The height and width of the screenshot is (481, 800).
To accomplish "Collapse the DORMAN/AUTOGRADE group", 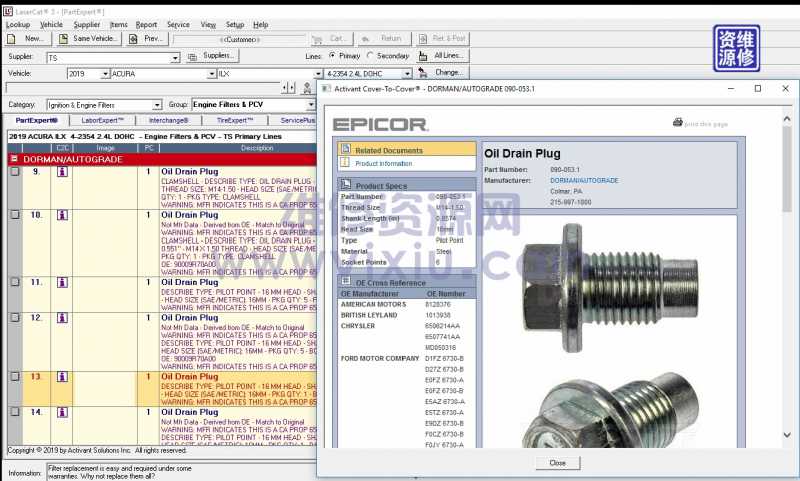I will point(14,159).
